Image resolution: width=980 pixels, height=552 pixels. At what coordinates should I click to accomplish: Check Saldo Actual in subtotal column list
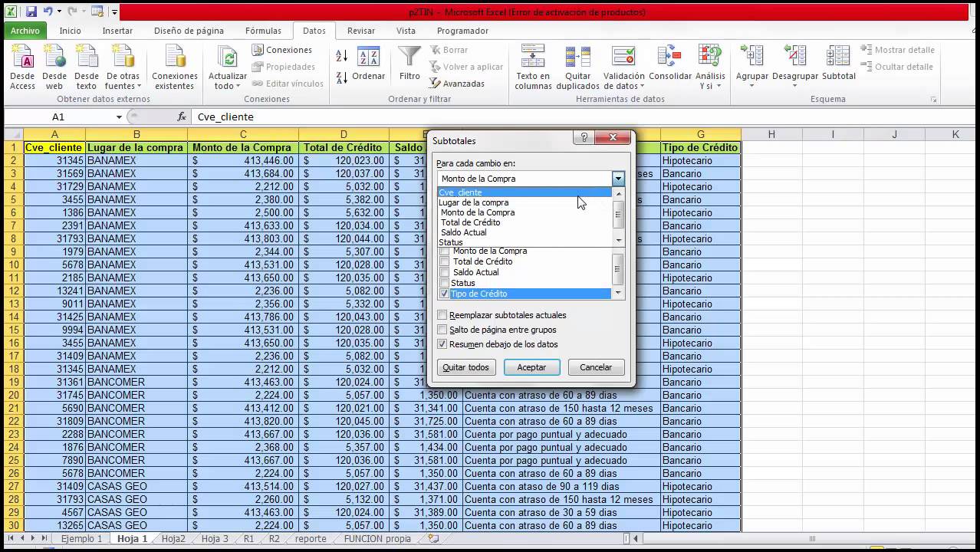click(x=445, y=272)
